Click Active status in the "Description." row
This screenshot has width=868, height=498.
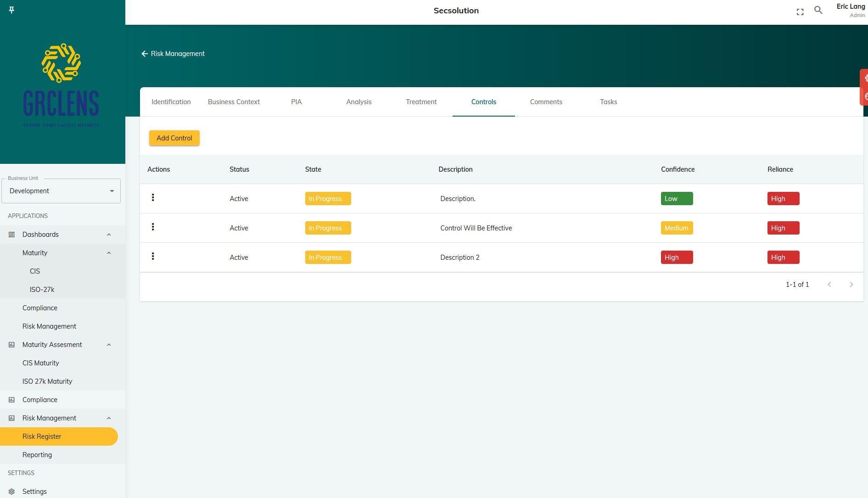coord(239,199)
